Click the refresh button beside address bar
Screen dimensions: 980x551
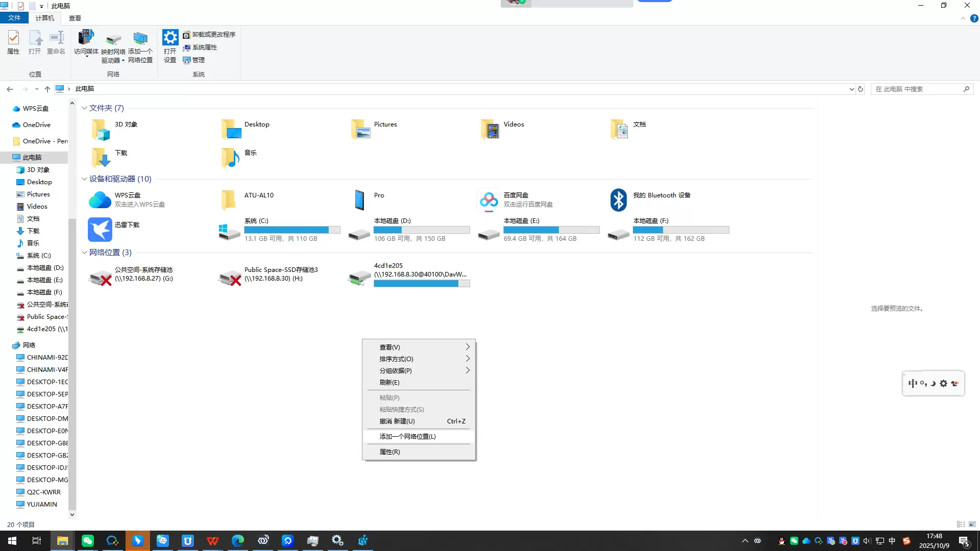(861, 89)
